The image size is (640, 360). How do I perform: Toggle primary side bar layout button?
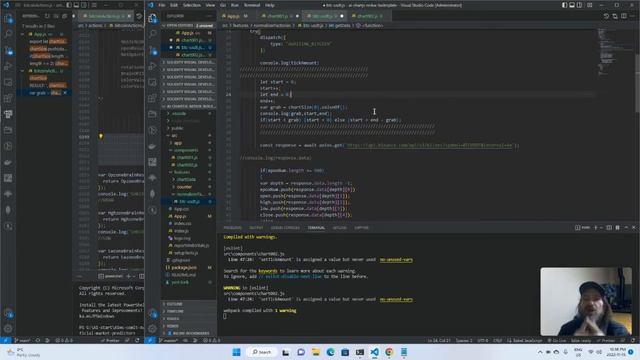(564, 5)
